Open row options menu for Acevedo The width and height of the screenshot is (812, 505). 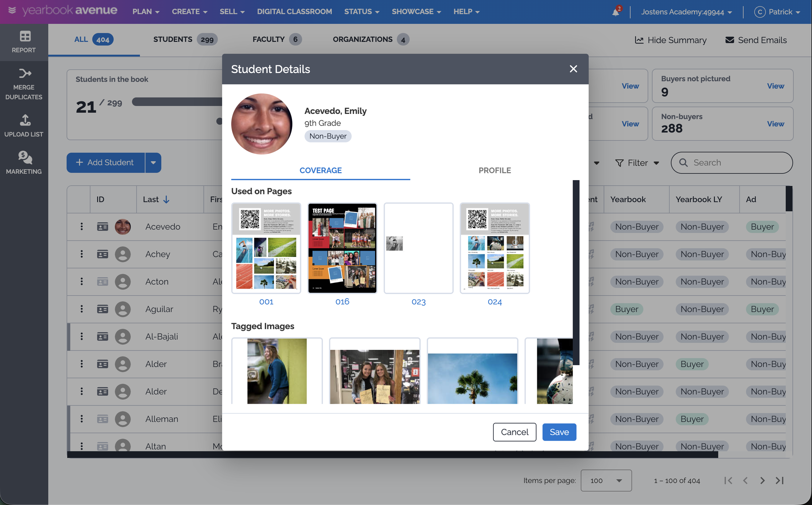[82, 227]
